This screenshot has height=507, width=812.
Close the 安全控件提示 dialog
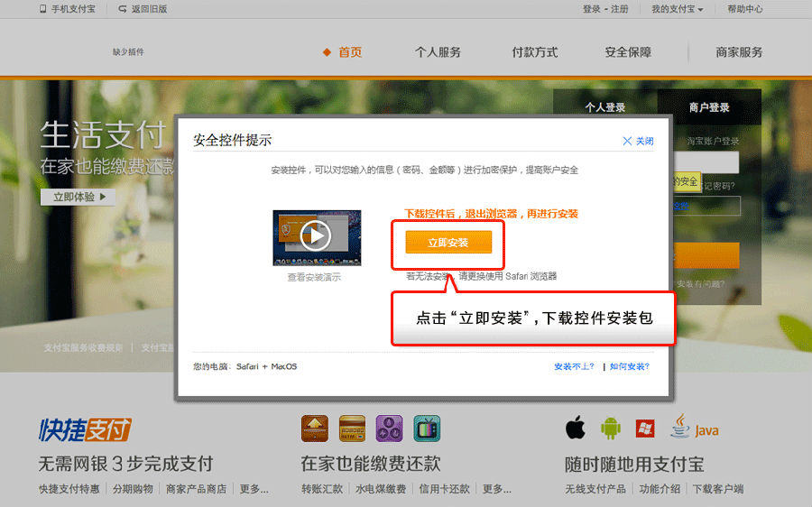pyautogui.click(x=638, y=141)
